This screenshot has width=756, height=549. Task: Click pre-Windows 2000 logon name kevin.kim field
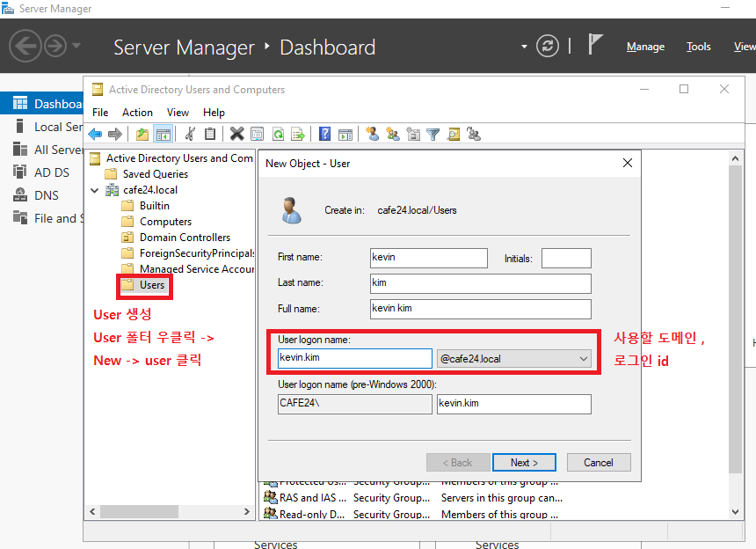point(514,404)
